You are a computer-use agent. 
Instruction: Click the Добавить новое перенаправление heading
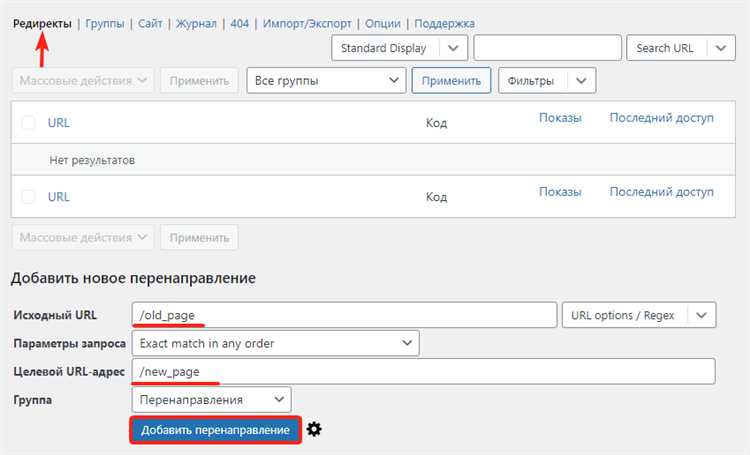tap(133, 278)
